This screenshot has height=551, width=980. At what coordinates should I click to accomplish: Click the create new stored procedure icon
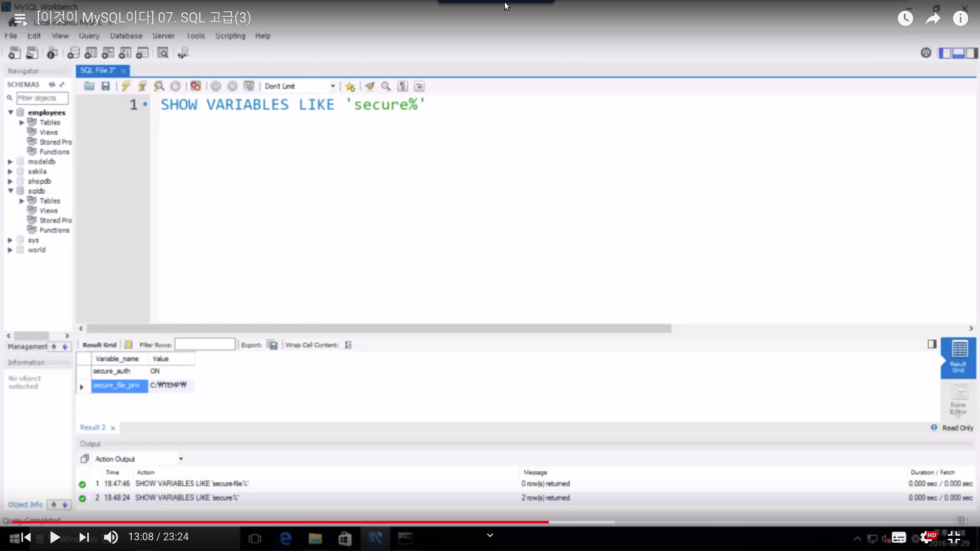(x=125, y=53)
